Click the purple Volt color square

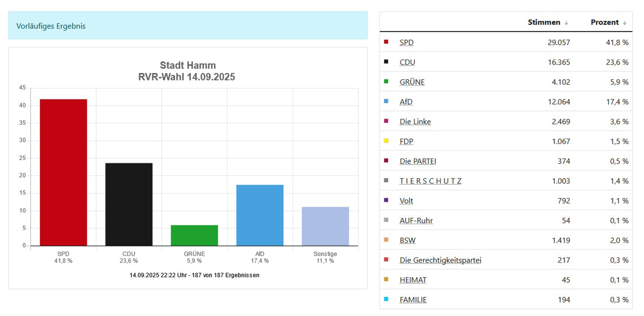pos(386,200)
